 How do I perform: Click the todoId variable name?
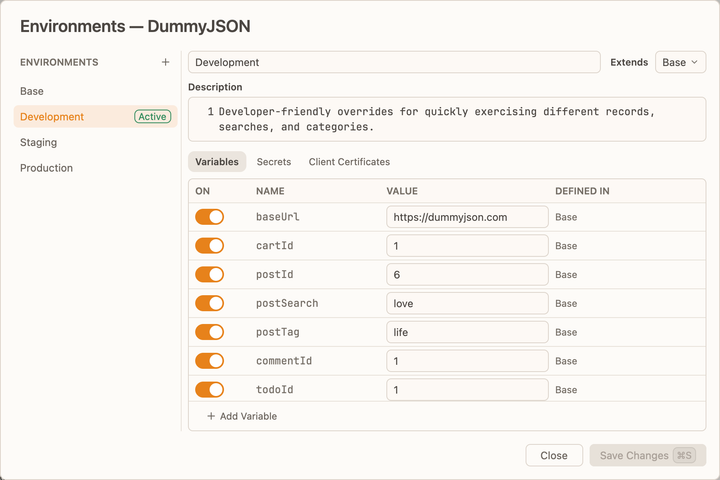(275, 390)
